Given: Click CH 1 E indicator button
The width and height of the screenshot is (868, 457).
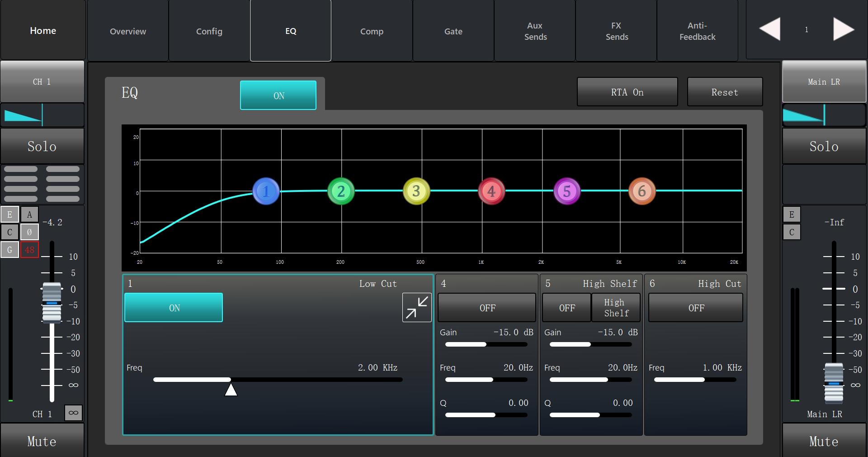Looking at the screenshot, I should 9,214.
